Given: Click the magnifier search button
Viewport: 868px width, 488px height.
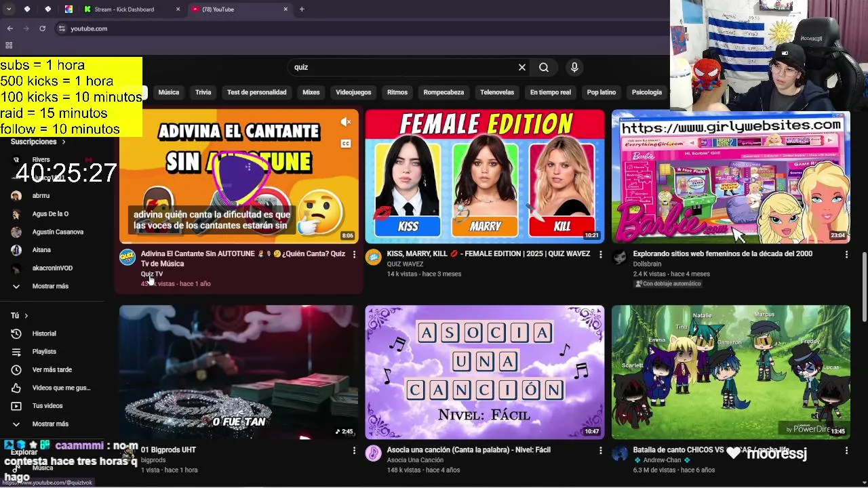Looking at the screenshot, I should coord(544,67).
